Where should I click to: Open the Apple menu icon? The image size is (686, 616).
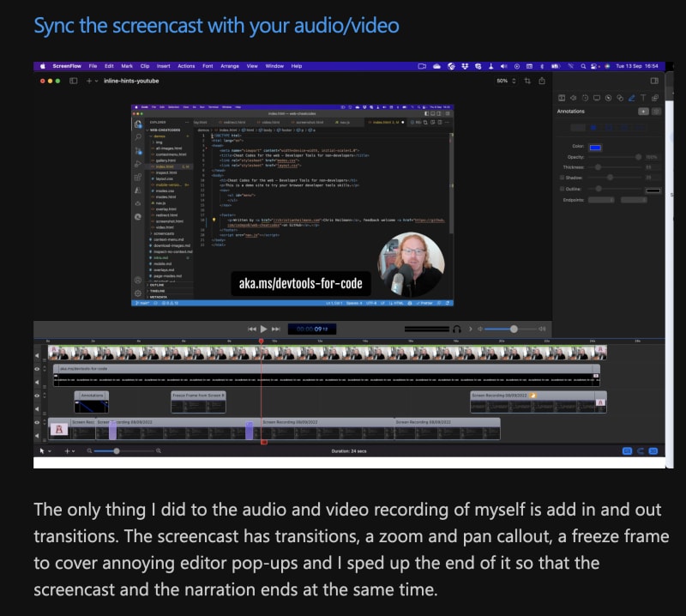(x=42, y=66)
